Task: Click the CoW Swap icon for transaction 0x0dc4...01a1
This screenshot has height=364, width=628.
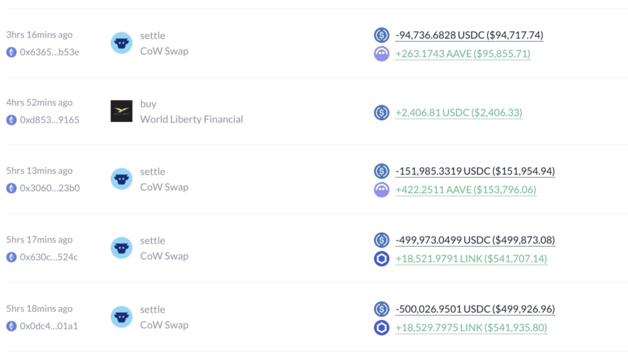Action: pos(121,317)
